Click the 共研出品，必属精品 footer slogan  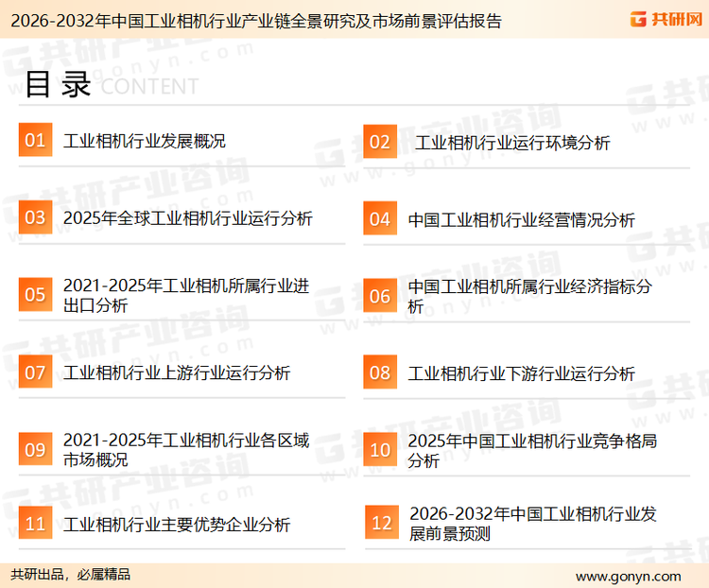[71, 575]
